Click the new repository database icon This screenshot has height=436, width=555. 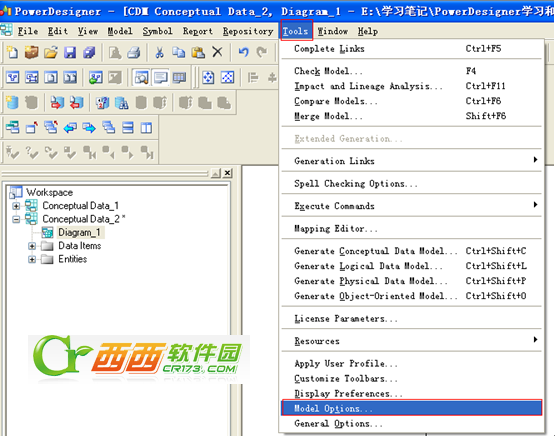pyautogui.click(x=12, y=103)
